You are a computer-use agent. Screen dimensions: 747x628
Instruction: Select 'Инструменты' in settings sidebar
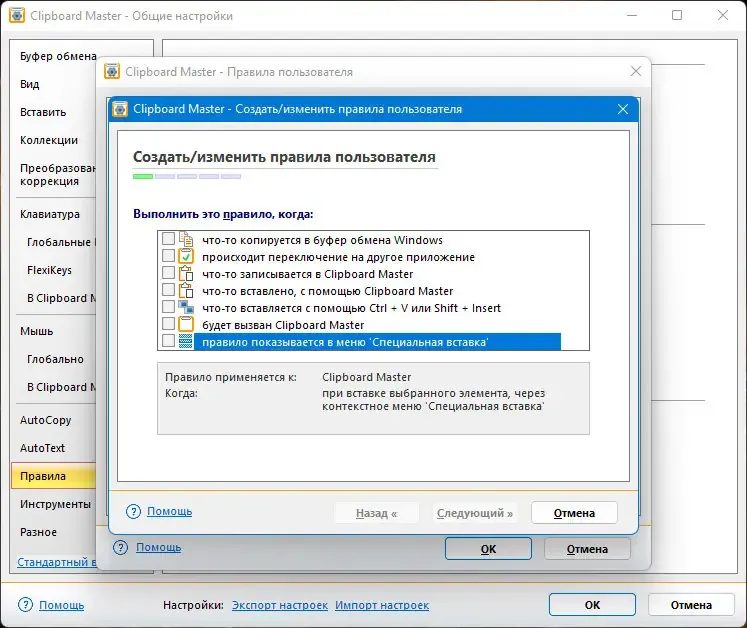click(x=55, y=504)
